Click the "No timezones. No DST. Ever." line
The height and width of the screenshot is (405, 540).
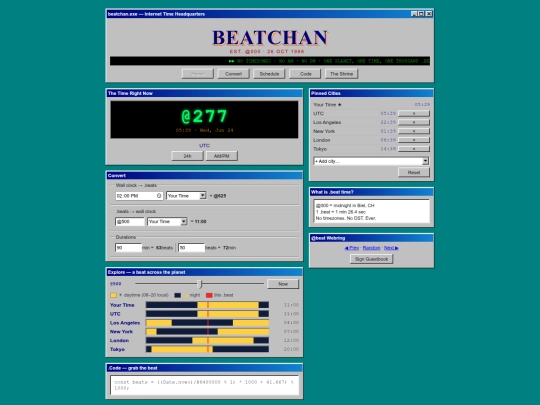[x=346, y=218]
